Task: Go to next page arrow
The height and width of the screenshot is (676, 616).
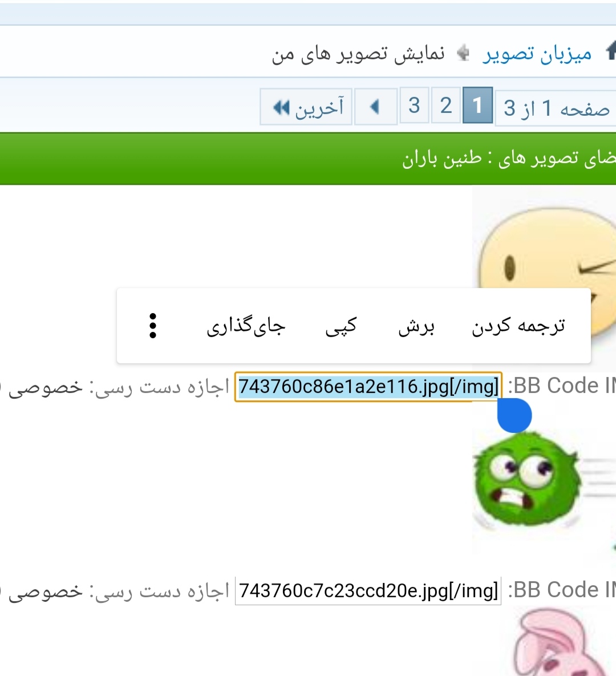Action: click(375, 107)
